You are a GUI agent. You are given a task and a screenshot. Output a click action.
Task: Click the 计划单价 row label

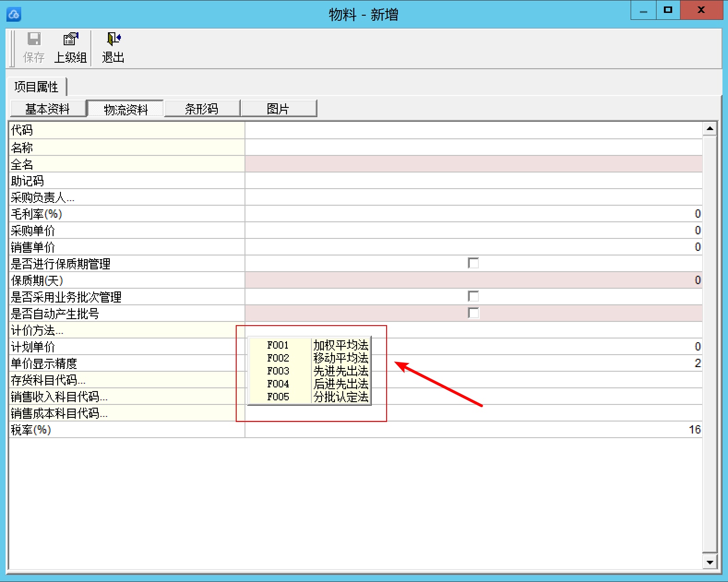tap(33, 347)
